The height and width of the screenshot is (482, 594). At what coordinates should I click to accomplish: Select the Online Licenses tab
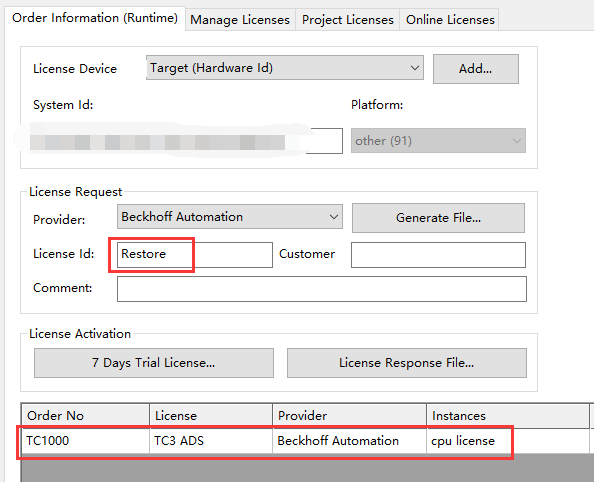[450, 19]
